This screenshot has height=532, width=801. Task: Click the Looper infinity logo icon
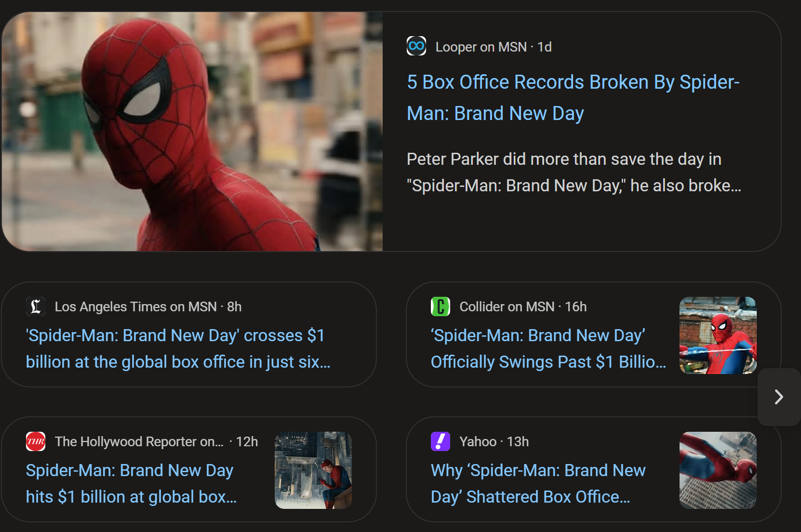coord(416,46)
